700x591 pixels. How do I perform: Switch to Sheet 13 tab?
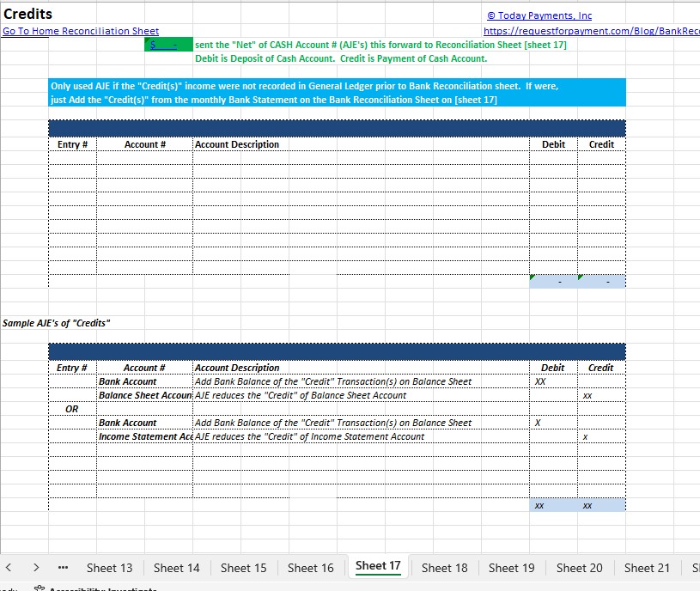109,568
